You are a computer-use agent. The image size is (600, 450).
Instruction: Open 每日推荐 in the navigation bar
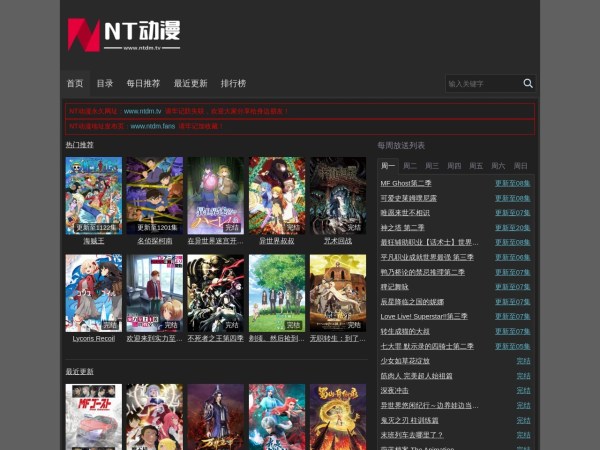[143, 83]
